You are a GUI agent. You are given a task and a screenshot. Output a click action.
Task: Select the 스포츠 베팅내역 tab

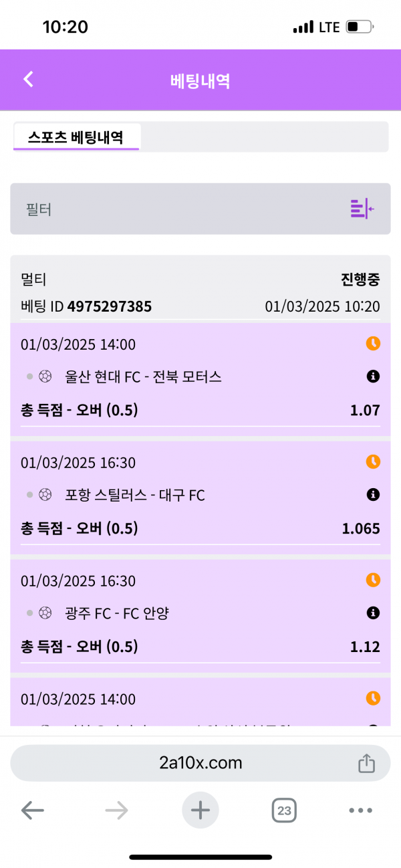76,137
